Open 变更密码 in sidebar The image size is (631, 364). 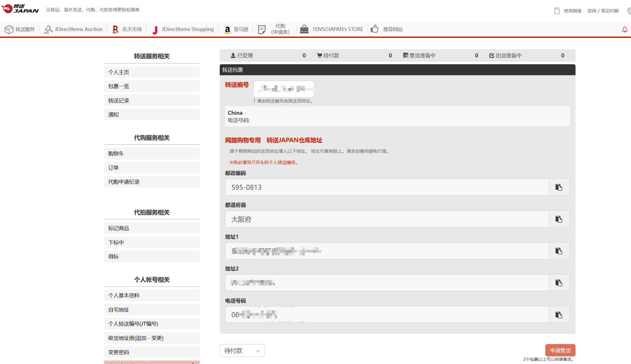152,352
